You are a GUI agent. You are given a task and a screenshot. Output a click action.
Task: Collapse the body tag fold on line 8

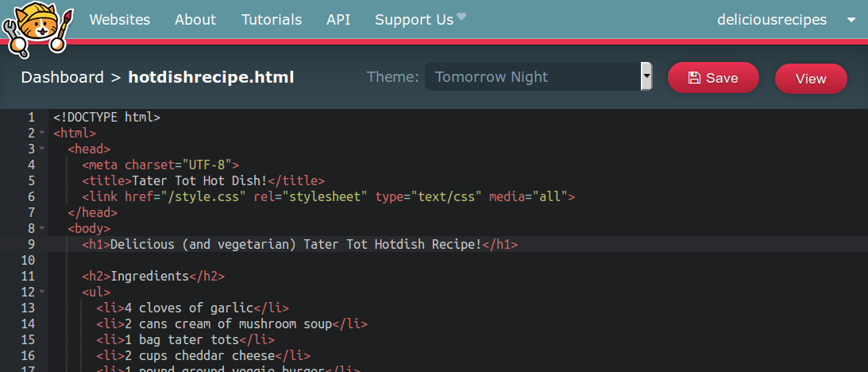point(42,228)
